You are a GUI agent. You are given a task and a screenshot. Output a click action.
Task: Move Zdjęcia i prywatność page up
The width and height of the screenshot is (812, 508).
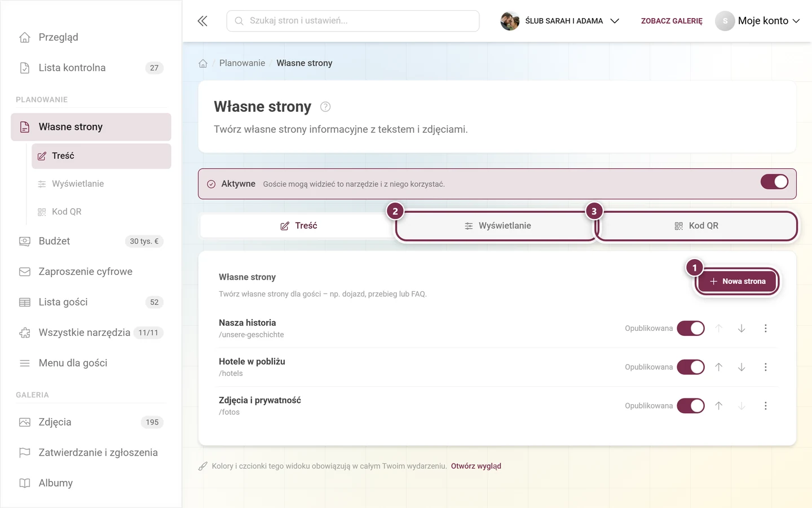[x=719, y=406]
